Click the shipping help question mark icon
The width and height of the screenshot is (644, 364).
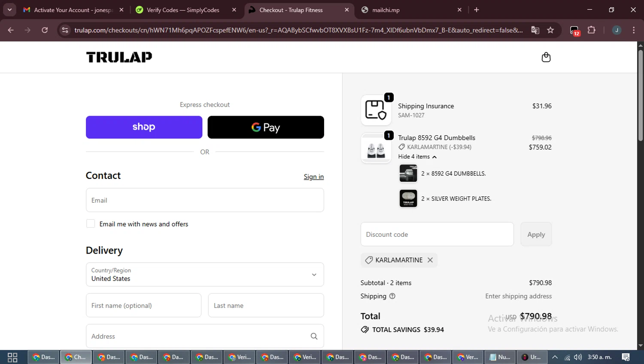[392, 296]
